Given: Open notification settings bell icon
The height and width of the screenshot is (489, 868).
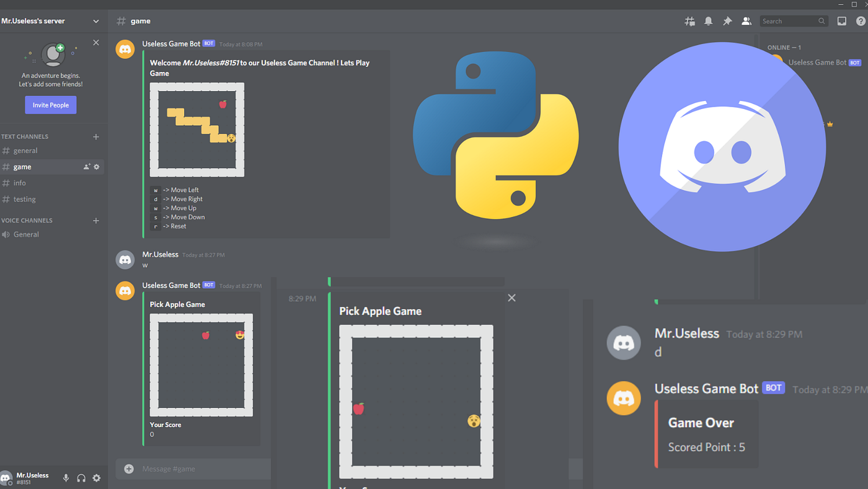Looking at the screenshot, I should (708, 21).
